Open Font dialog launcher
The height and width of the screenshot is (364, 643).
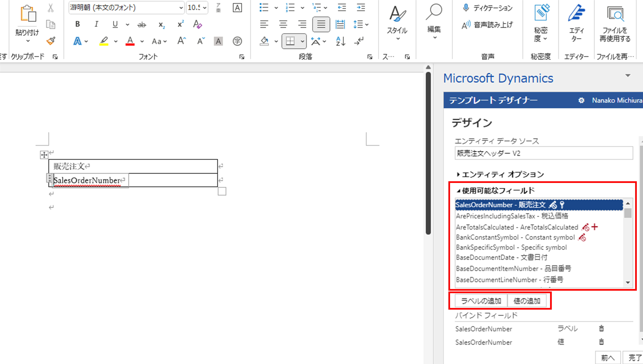(x=242, y=57)
